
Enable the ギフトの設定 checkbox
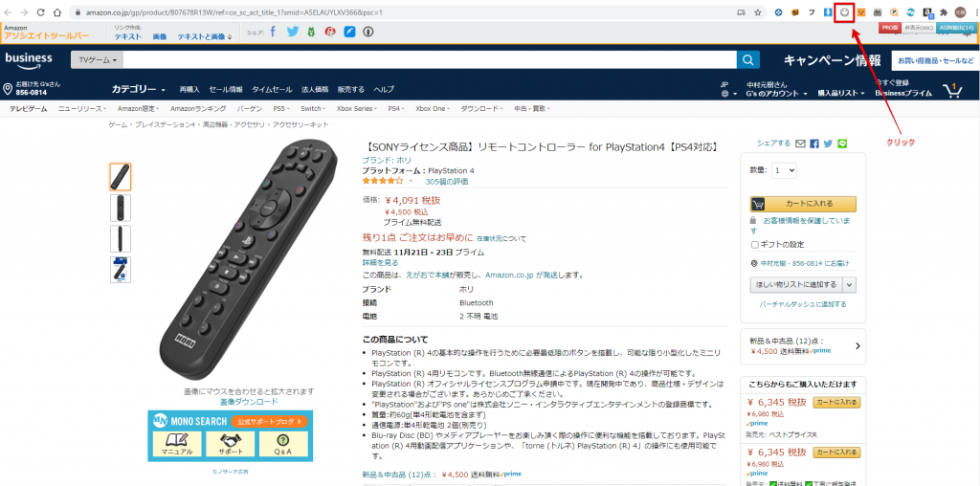754,245
